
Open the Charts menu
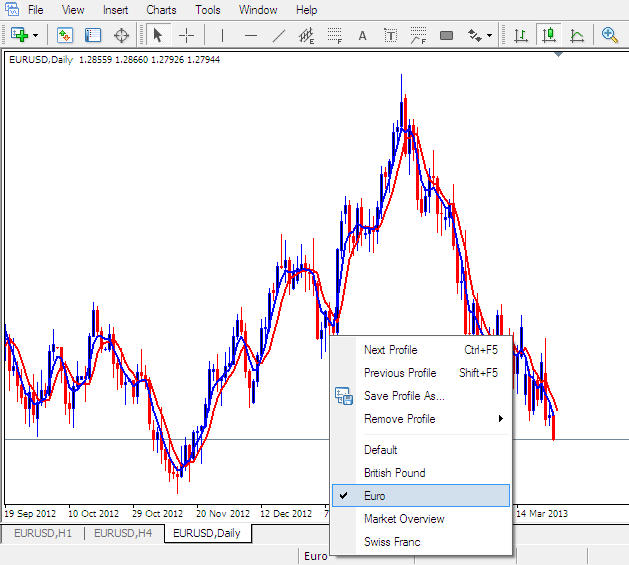click(161, 10)
